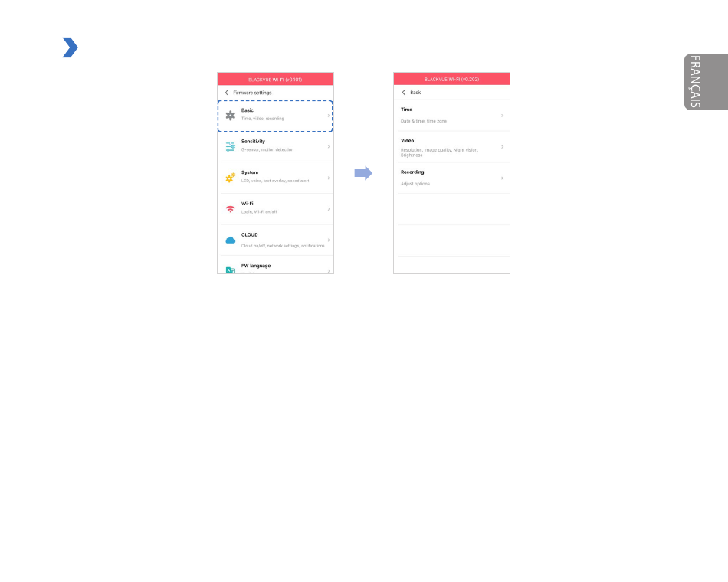Click the Video label in Basic
The image size is (728, 582).
pyautogui.click(x=408, y=141)
